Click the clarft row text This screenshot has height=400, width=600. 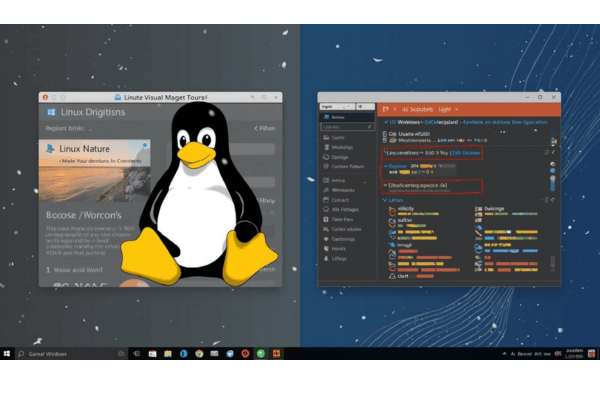[403, 276]
